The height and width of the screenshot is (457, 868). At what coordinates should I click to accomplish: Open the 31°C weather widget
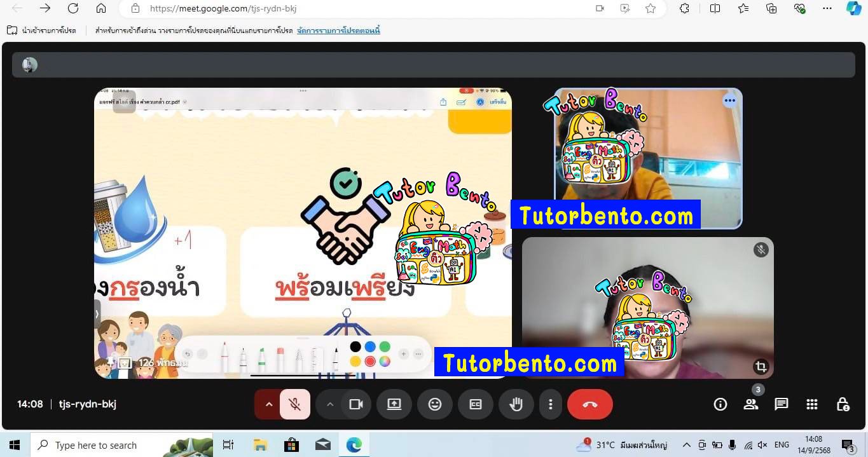coord(621,445)
